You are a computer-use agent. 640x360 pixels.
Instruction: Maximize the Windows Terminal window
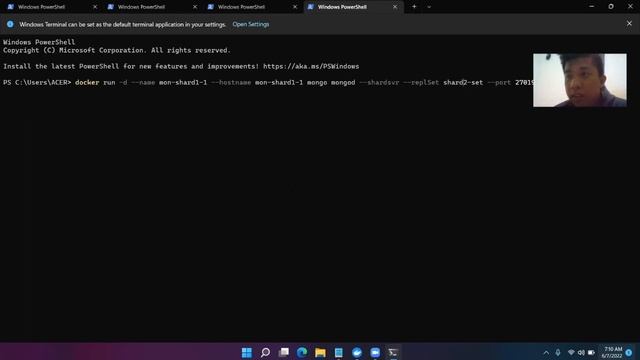pyautogui.click(x=611, y=7)
